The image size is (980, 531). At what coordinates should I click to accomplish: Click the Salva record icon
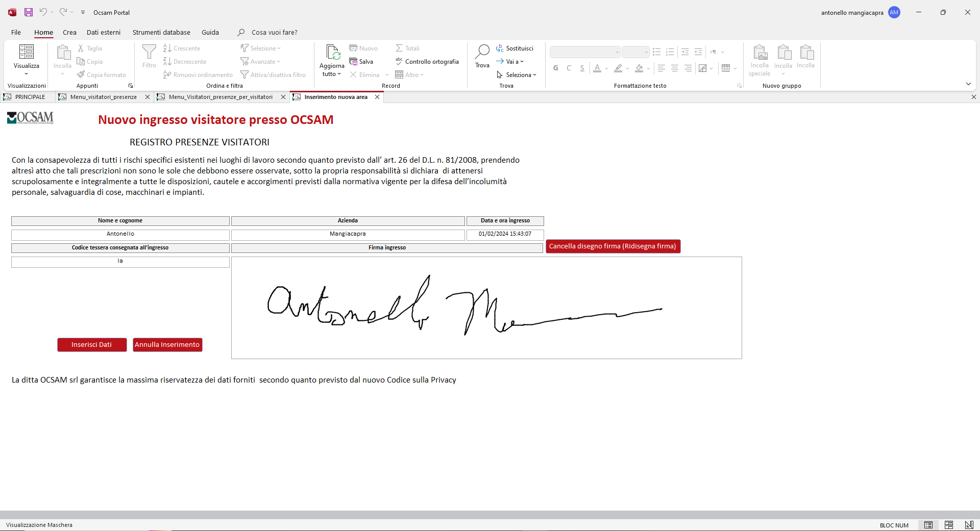point(353,62)
